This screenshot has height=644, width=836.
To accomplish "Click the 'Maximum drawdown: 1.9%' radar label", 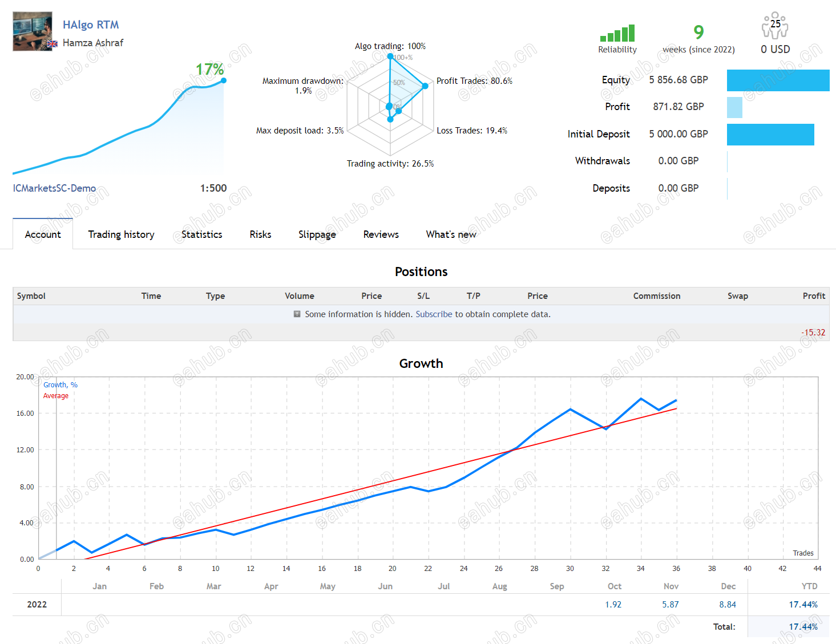I will pos(303,86).
